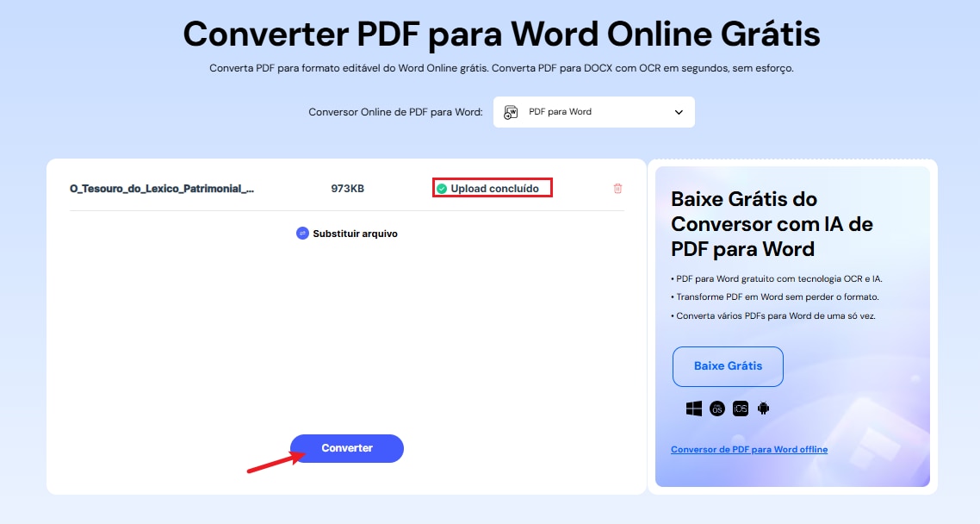Click the sem perder o formato bullet
The height and width of the screenshot is (524, 980).
775,297
